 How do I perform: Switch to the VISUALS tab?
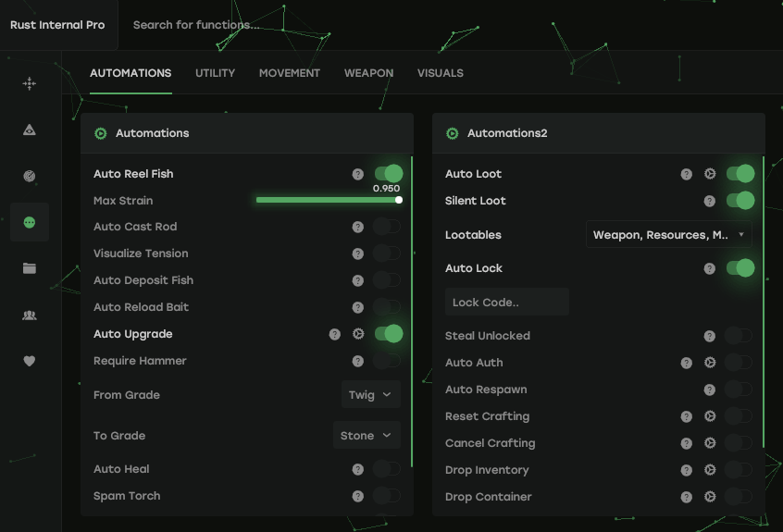tap(441, 73)
